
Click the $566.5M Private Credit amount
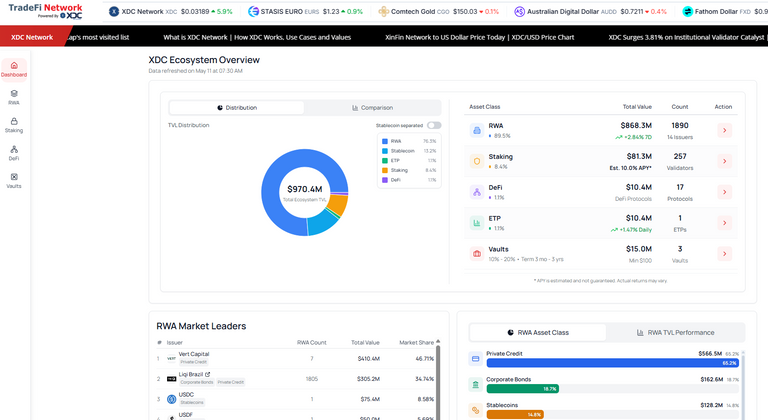[x=710, y=353]
